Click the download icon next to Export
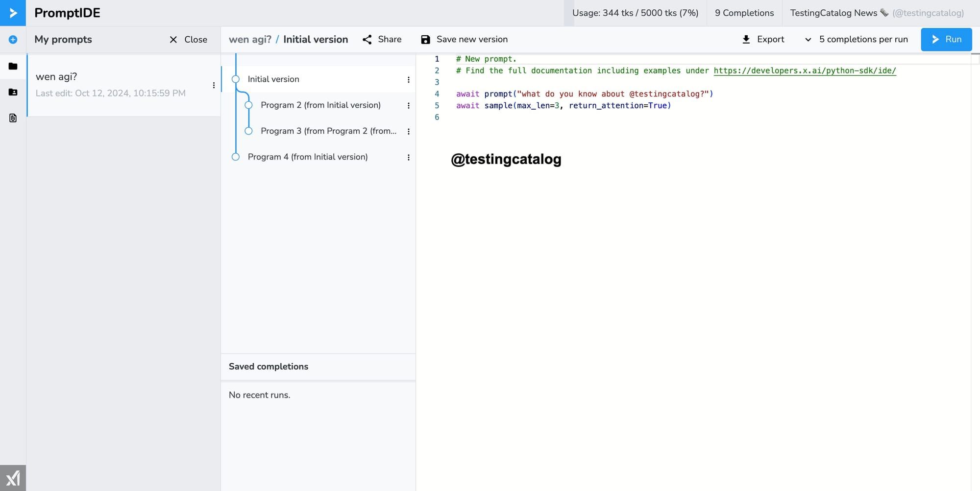The image size is (980, 491). coord(747,39)
